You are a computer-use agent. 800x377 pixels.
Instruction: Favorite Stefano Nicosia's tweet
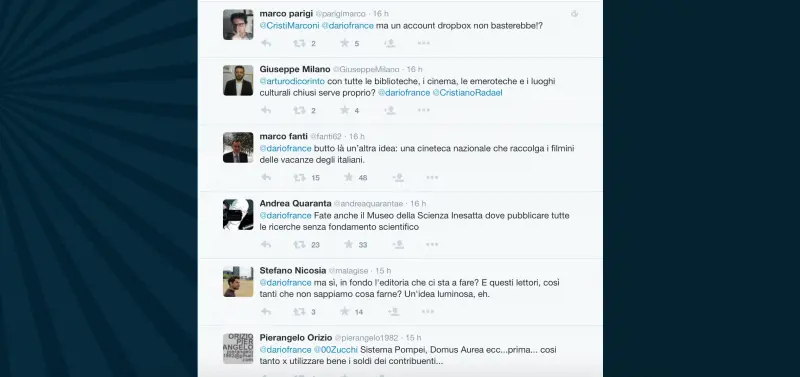pyautogui.click(x=345, y=311)
